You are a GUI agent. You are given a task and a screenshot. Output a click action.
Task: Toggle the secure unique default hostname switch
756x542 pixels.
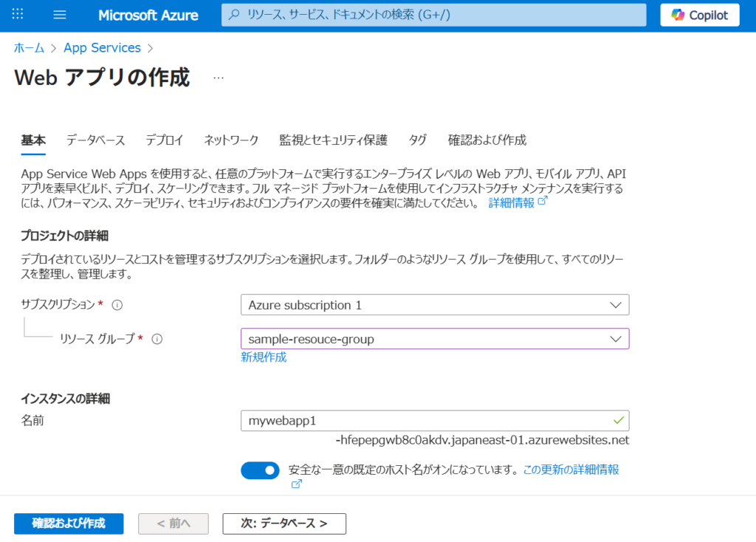pos(261,470)
